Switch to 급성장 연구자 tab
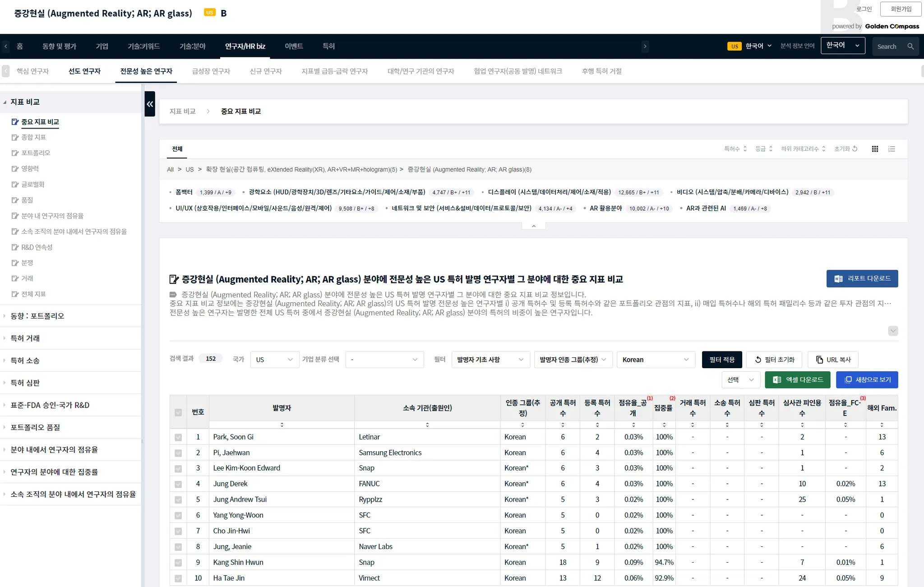 (211, 71)
